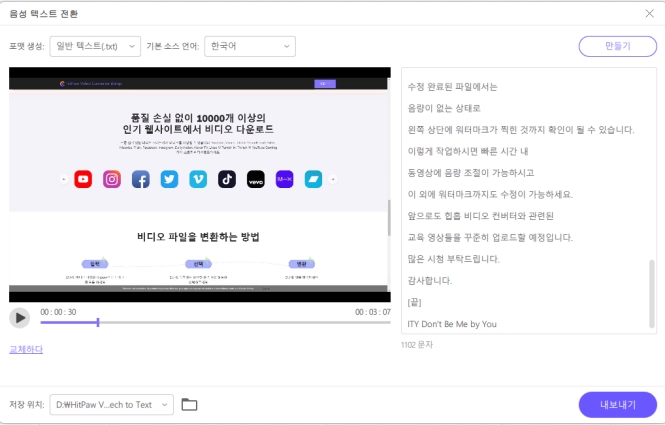Click the YouTube icon in the preview
Viewport: 665px width, 425px height.
(x=83, y=179)
